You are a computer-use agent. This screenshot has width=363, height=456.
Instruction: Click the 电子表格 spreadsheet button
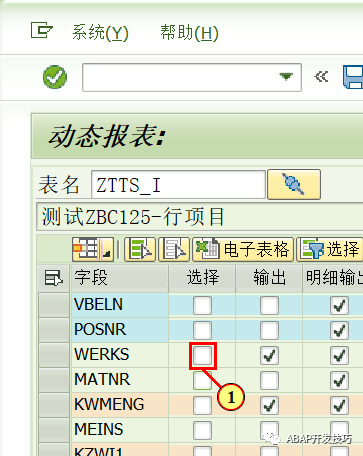coord(243,249)
